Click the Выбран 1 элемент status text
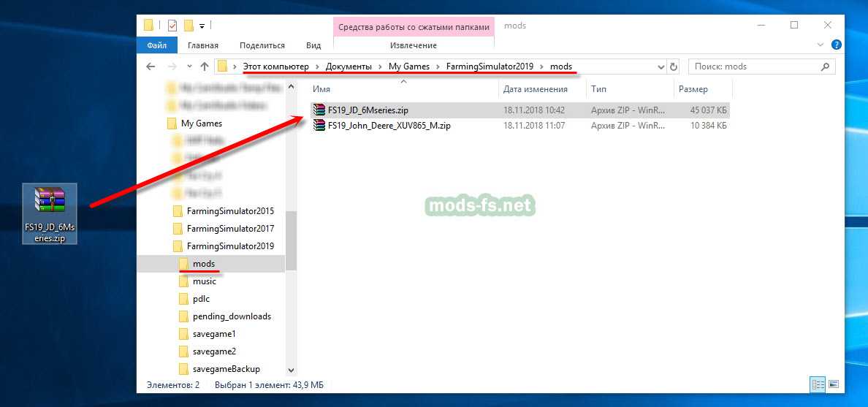The image size is (868, 407). point(268,384)
